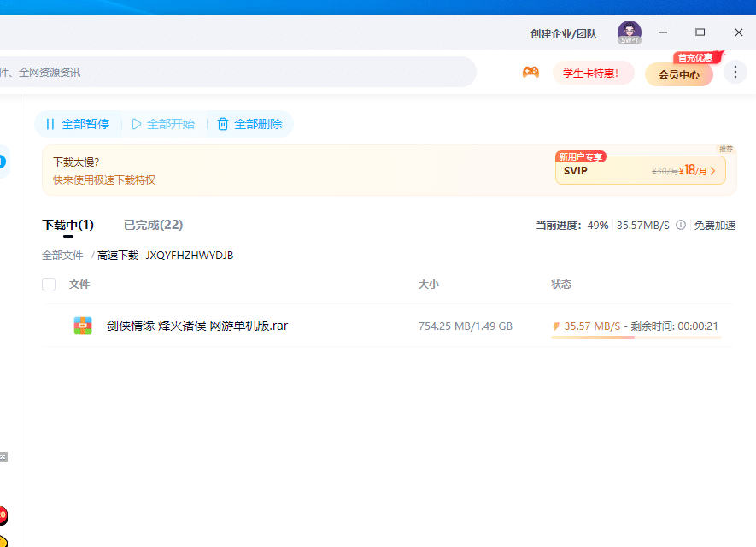Click the 免费加速 link
This screenshot has width=756, height=547.
(715, 225)
